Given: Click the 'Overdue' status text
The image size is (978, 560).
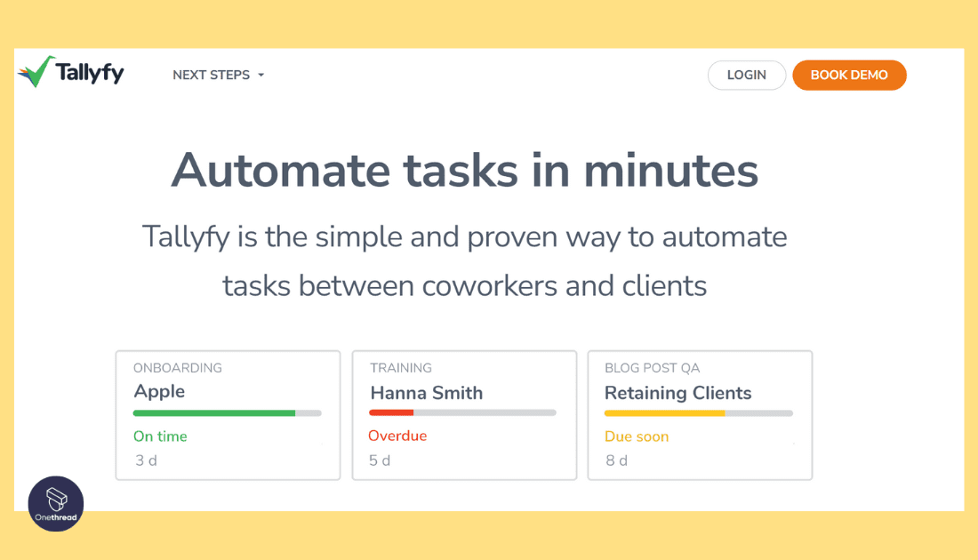Looking at the screenshot, I should click(397, 435).
